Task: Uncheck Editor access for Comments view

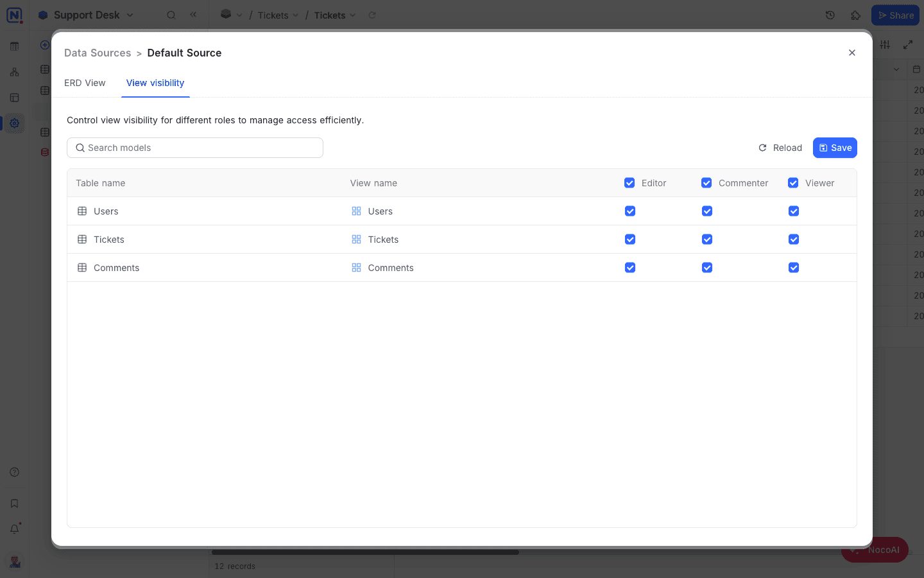Action: tap(630, 268)
